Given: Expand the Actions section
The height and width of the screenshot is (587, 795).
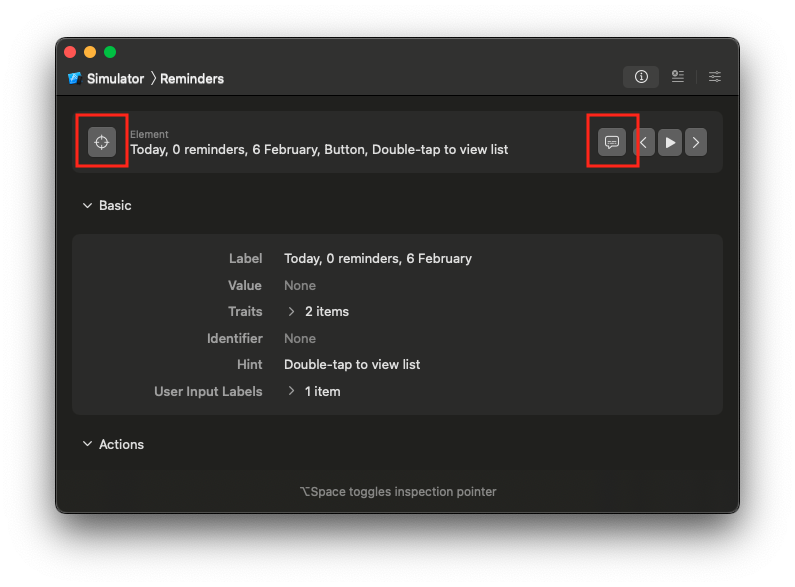Looking at the screenshot, I should pyautogui.click(x=88, y=444).
